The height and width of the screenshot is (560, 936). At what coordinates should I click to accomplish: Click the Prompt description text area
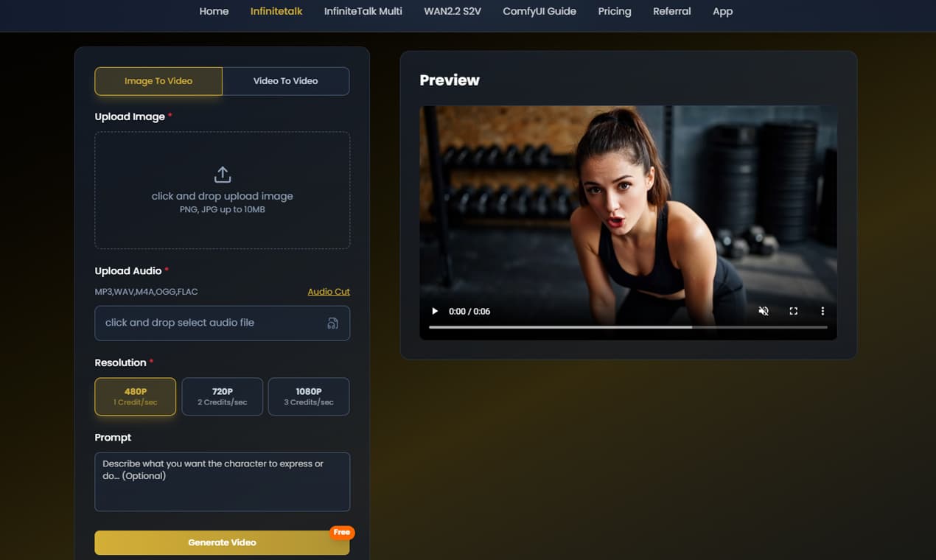tap(222, 481)
